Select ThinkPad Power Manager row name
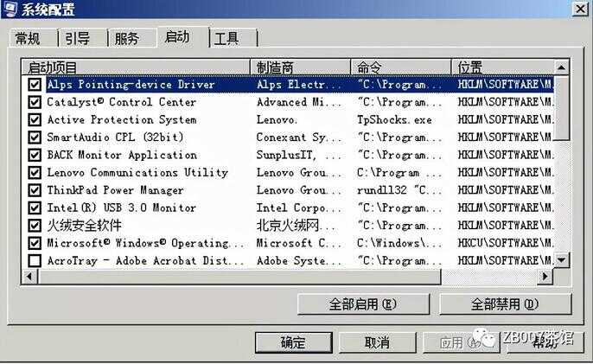 (115, 190)
